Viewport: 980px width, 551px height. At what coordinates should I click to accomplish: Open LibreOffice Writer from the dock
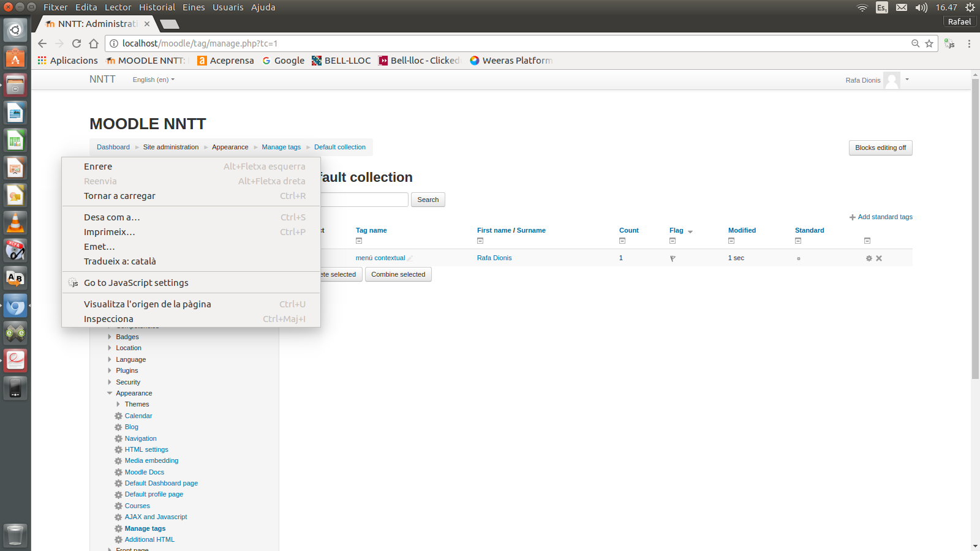tap(15, 113)
